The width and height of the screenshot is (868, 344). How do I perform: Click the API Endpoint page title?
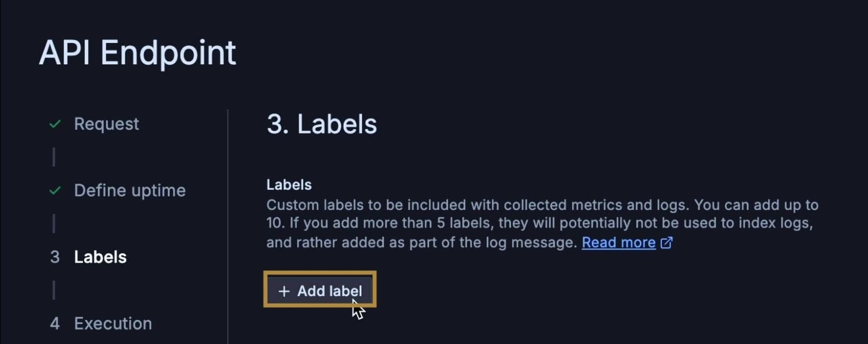[x=138, y=52]
